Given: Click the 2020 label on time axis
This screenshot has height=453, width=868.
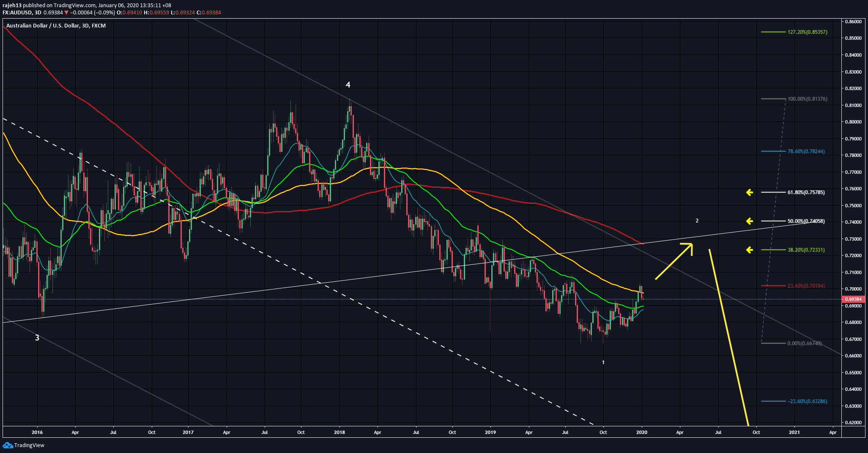Looking at the screenshot, I should pos(642,432).
